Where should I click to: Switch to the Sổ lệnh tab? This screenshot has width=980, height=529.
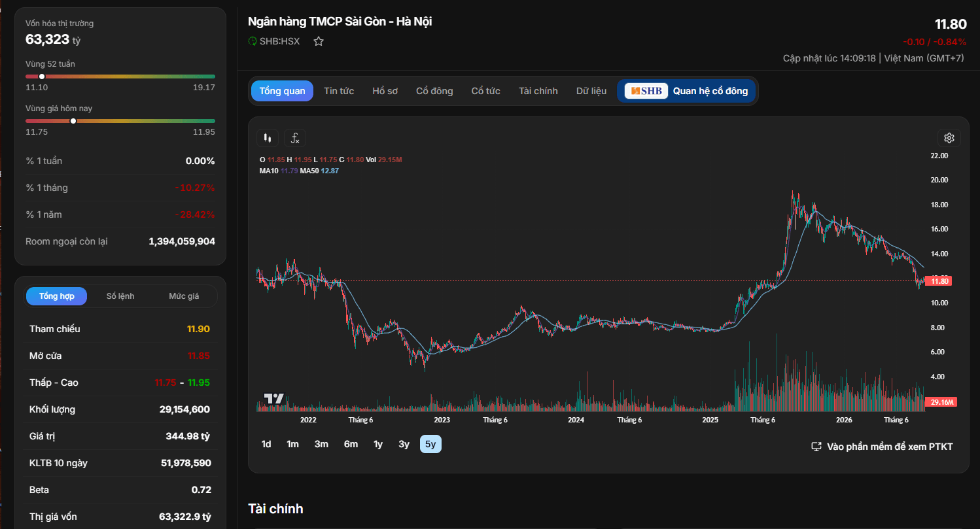pos(120,296)
